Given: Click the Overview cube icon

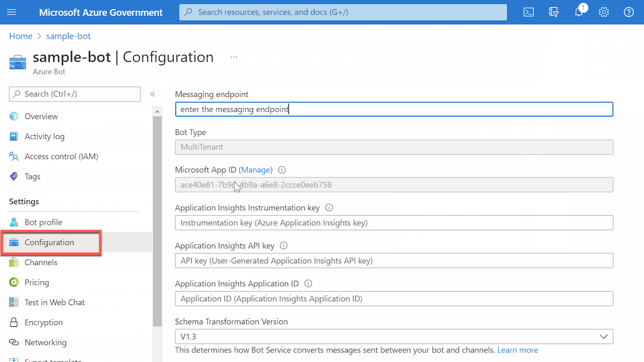Looking at the screenshot, I should (14, 116).
